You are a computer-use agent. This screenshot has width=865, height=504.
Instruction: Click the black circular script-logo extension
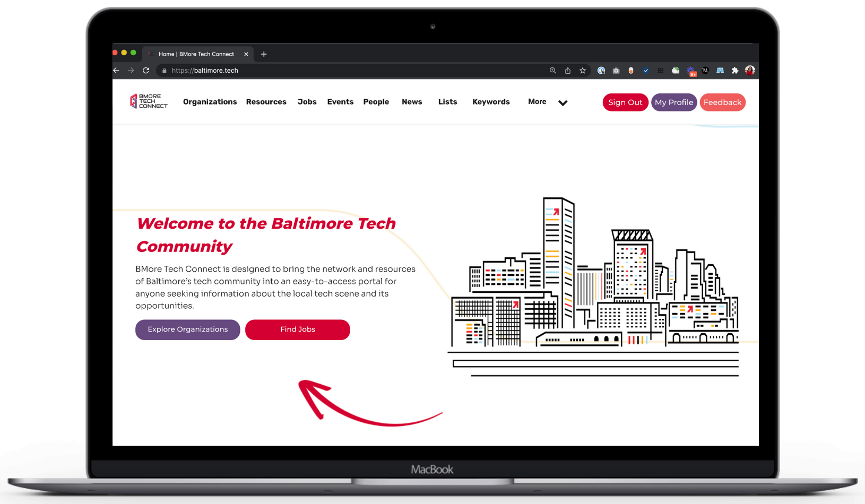tap(705, 70)
